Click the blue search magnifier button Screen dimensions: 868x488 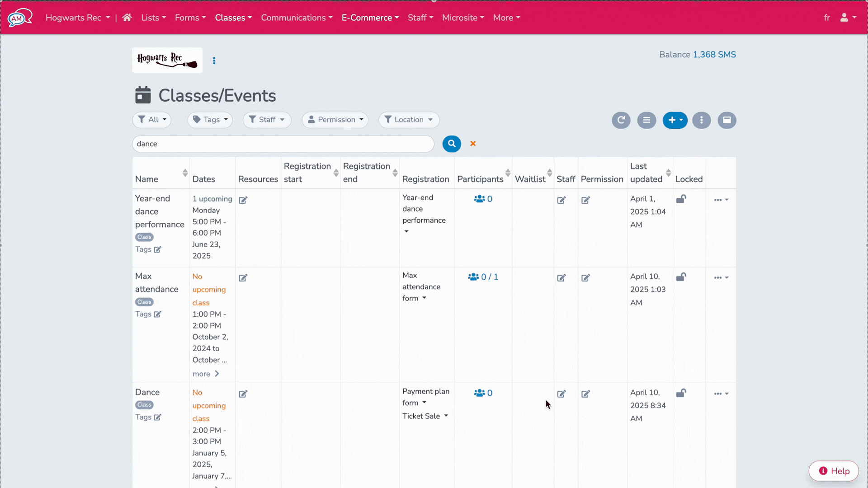tap(452, 144)
